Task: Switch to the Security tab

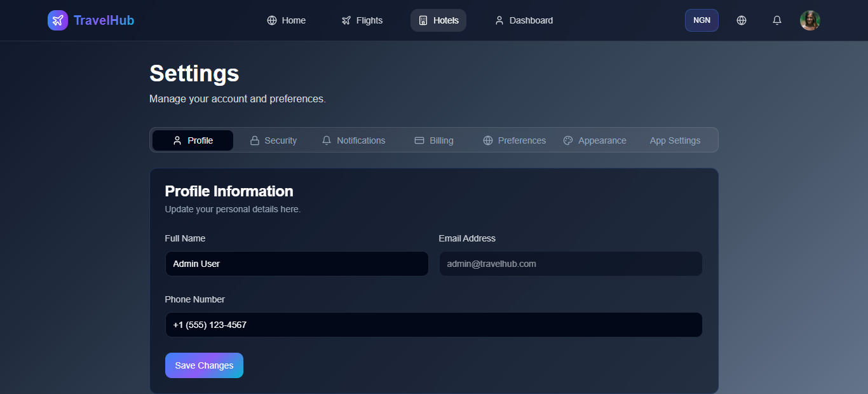Action: click(273, 140)
